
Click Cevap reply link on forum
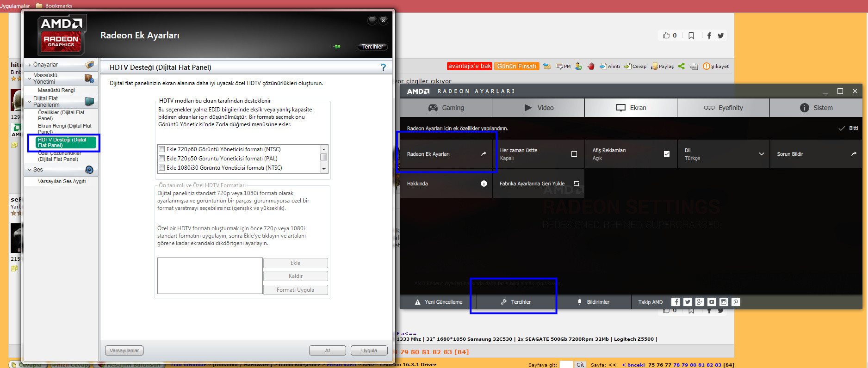coord(635,67)
